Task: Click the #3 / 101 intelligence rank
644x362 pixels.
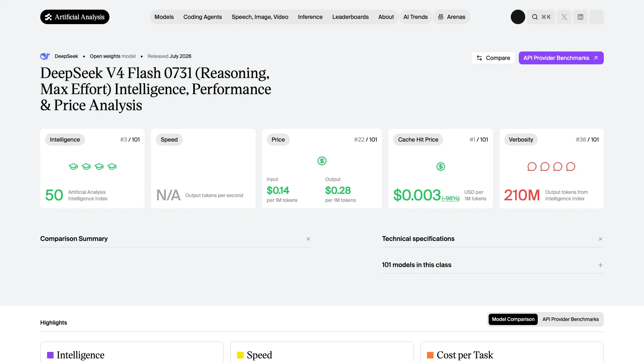Action: pyautogui.click(x=130, y=140)
